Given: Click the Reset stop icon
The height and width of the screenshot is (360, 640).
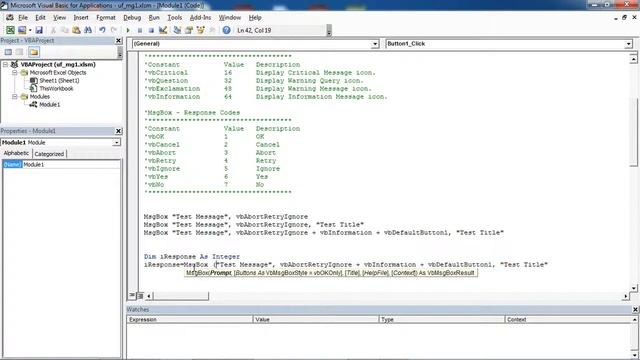Looking at the screenshot, I should (x=151, y=30).
